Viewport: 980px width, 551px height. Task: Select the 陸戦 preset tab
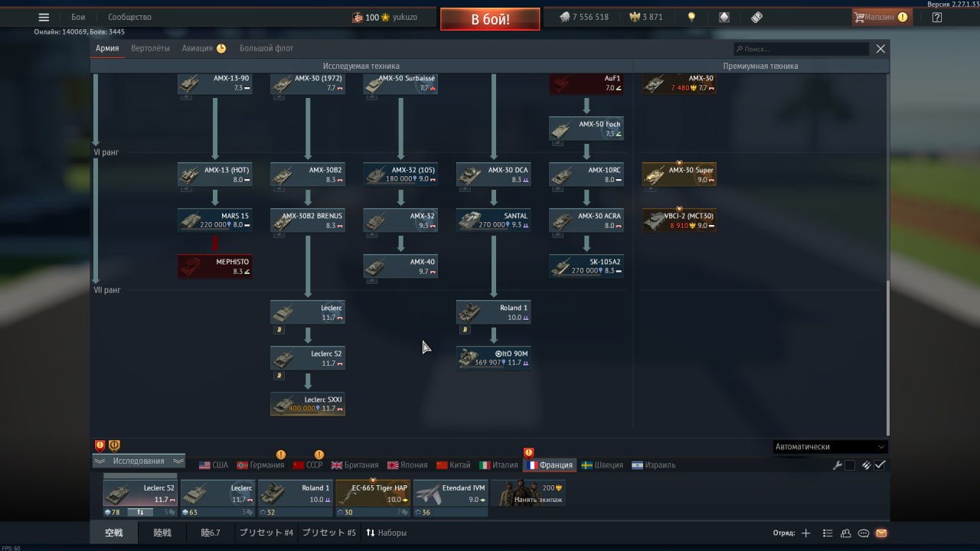coord(162,533)
